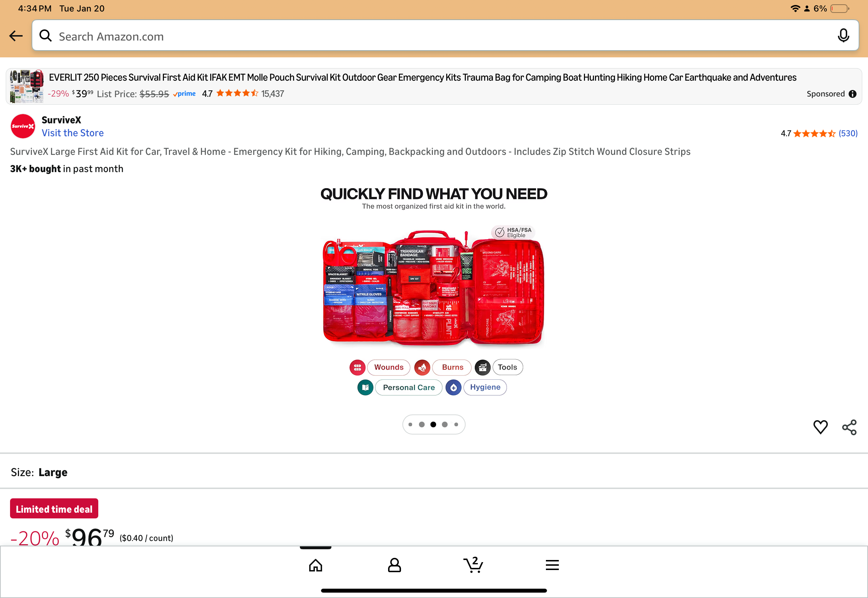The image size is (868, 598).
Task: Open the Home tab icon
Action: (316, 565)
